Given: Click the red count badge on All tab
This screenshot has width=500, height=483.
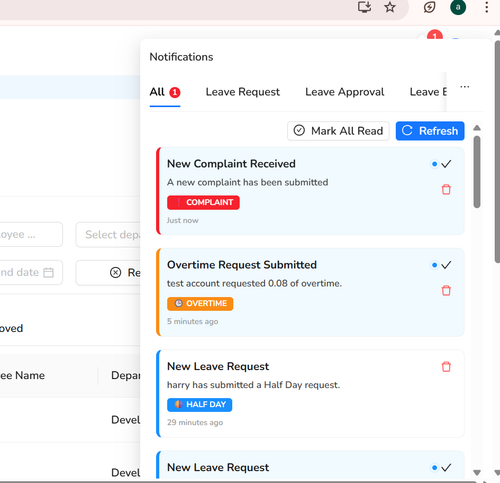Looking at the screenshot, I should coord(175,92).
